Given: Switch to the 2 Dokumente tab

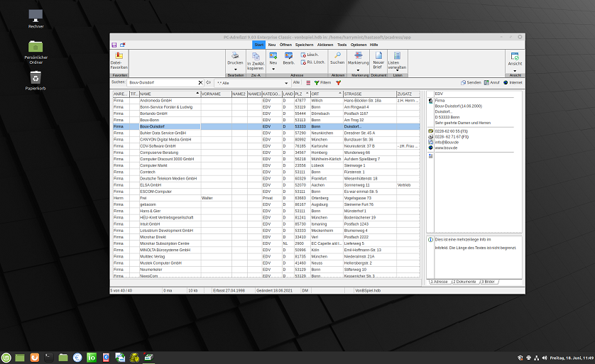Looking at the screenshot, I should coord(465,282).
